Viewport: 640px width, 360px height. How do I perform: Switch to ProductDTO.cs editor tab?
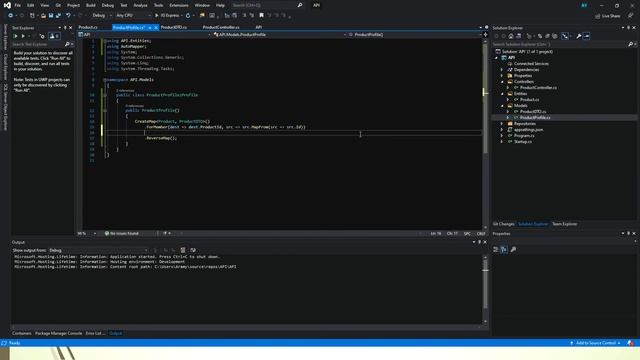174,27
